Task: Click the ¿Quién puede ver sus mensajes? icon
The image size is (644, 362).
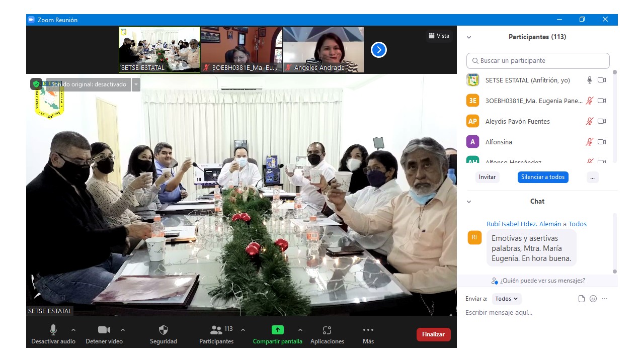Action: (495, 281)
